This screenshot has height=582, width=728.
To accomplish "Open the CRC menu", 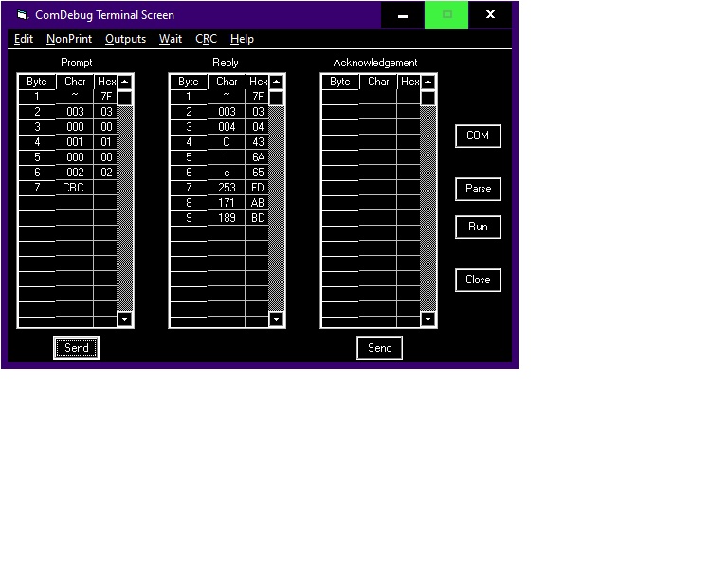I will 206,39.
